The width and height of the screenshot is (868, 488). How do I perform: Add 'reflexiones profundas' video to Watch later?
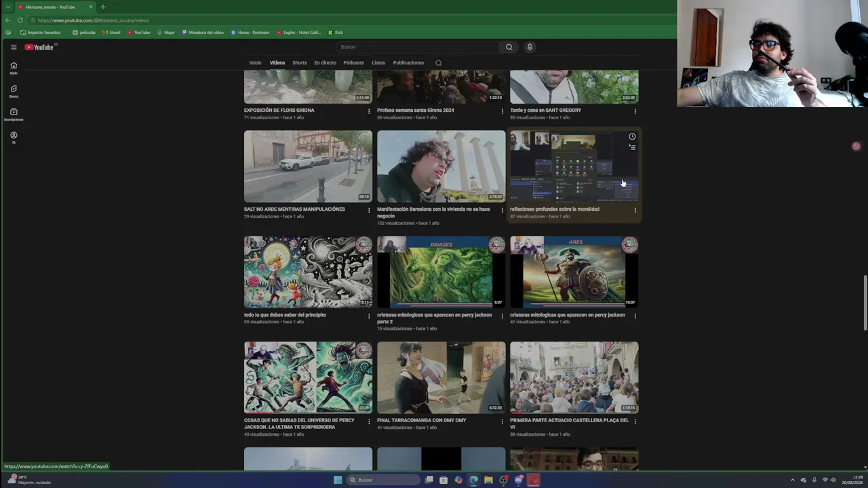click(632, 136)
